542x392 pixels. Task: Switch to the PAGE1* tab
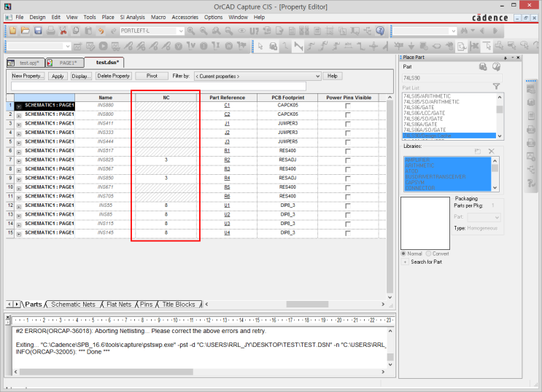[x=65, y=63]
